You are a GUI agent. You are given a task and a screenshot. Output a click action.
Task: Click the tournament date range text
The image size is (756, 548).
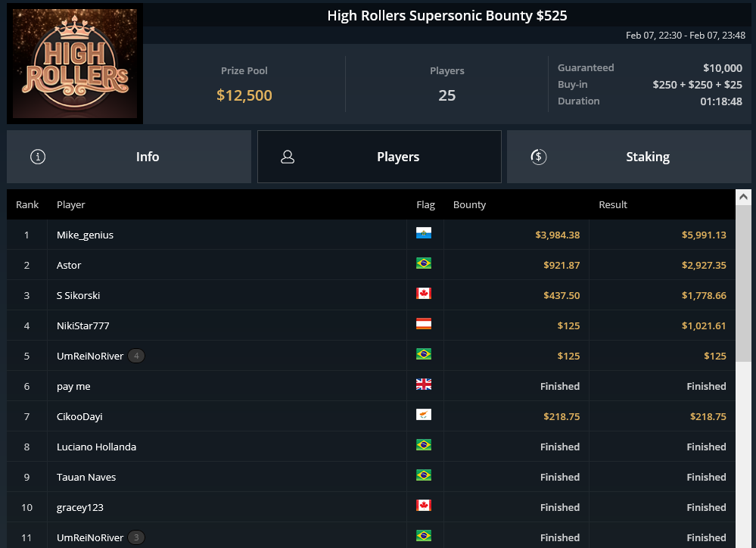[x=686, y=36]
